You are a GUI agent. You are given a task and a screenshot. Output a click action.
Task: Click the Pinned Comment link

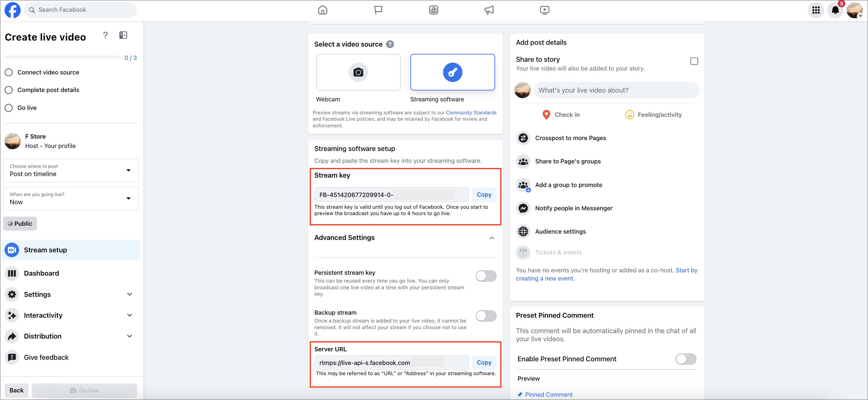(549, 395)
